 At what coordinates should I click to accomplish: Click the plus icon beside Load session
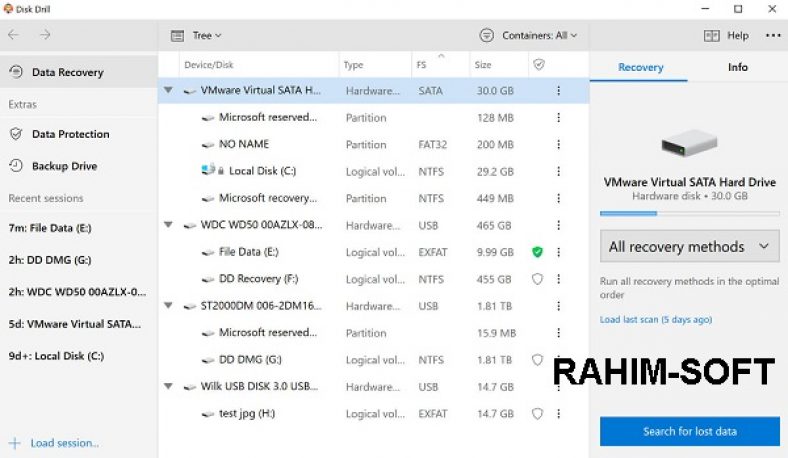coord(15,443)
